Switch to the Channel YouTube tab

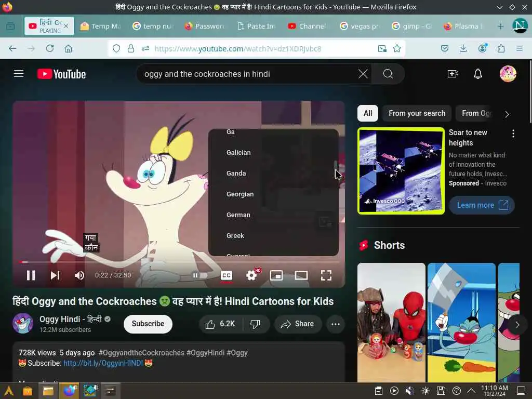307,26
